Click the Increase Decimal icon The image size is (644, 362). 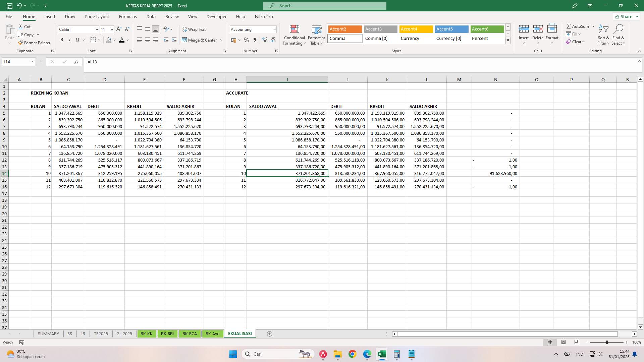pyautogui.click(x=265, y=40)
